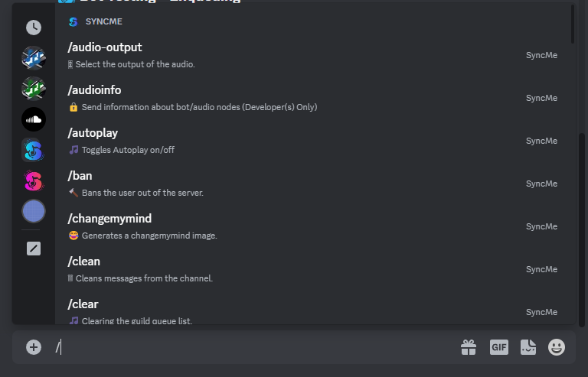Viewport: 588px width, 377px height.
Task: Open the gift Nitro icon
Action: pyautogui.click(x=469, y=347)
